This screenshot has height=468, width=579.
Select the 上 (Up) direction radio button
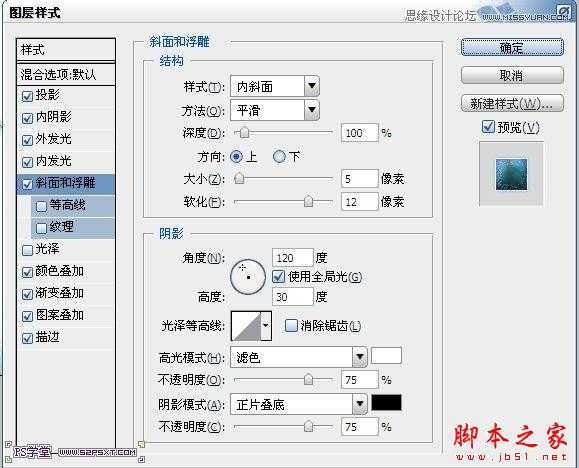point(236,157)
